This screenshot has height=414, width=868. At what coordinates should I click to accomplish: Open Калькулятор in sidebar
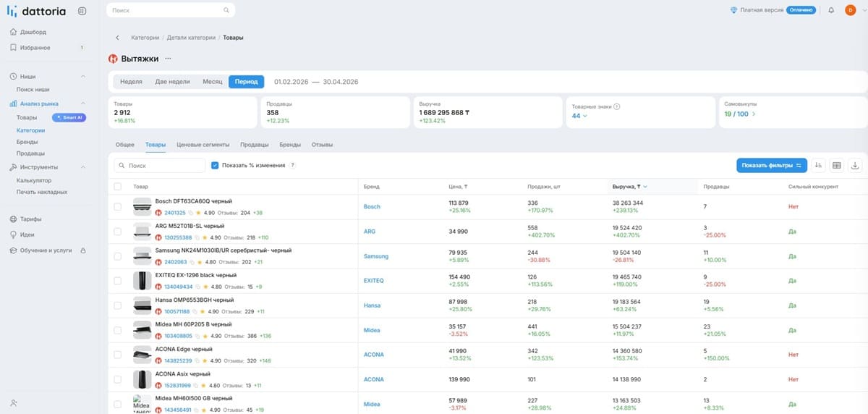point(34,180)
